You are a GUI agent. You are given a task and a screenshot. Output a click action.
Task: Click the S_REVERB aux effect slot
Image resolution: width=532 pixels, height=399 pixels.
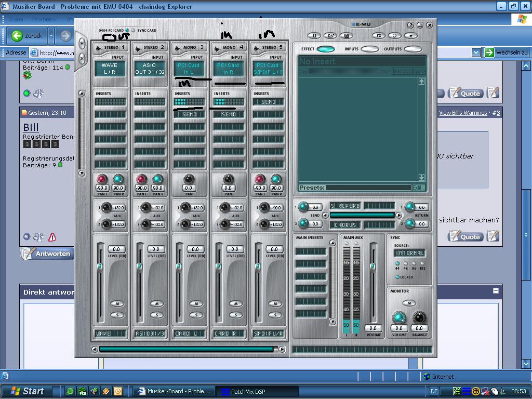pos(345,206)
